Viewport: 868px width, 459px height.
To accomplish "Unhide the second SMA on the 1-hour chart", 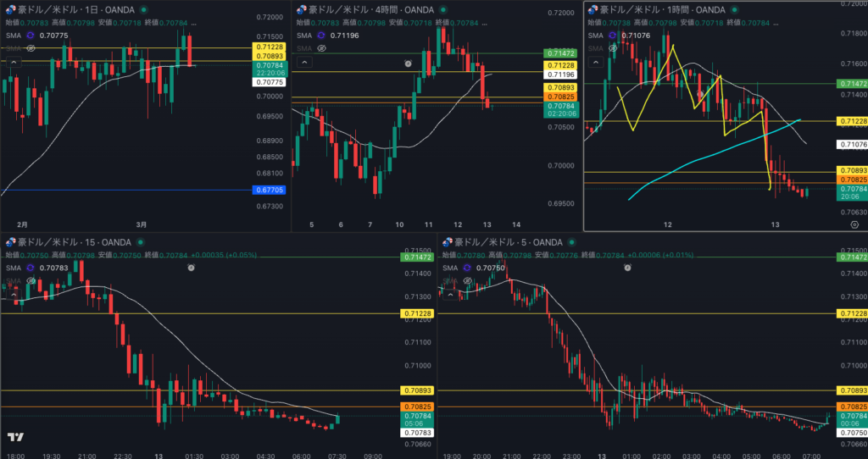I will 614,48.
